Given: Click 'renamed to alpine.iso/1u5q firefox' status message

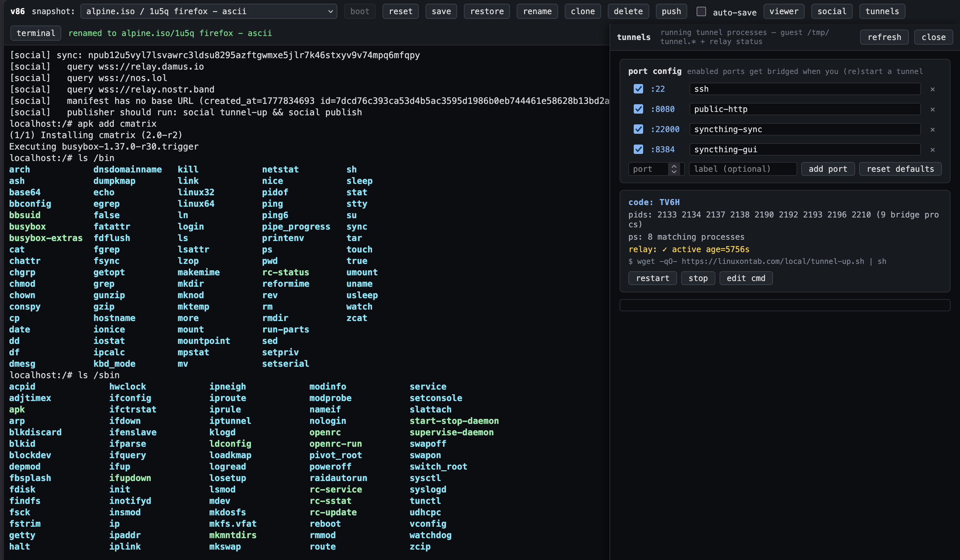Looking at the screenshot, I should 170,33.
